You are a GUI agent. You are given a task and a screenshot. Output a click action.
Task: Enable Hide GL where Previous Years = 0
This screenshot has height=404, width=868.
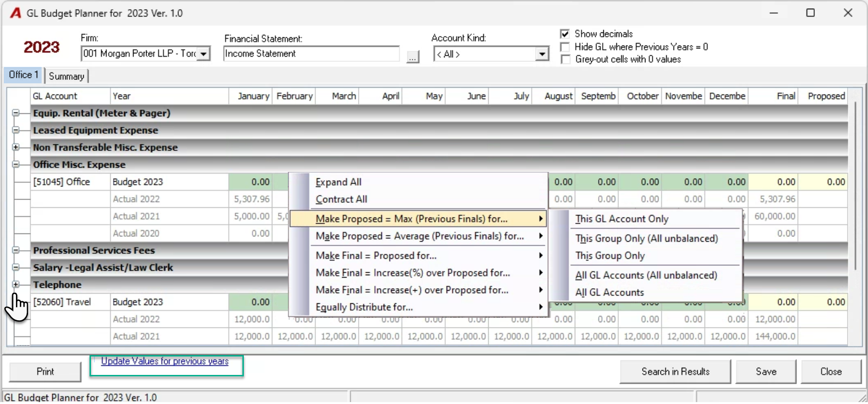coord(565,47)
